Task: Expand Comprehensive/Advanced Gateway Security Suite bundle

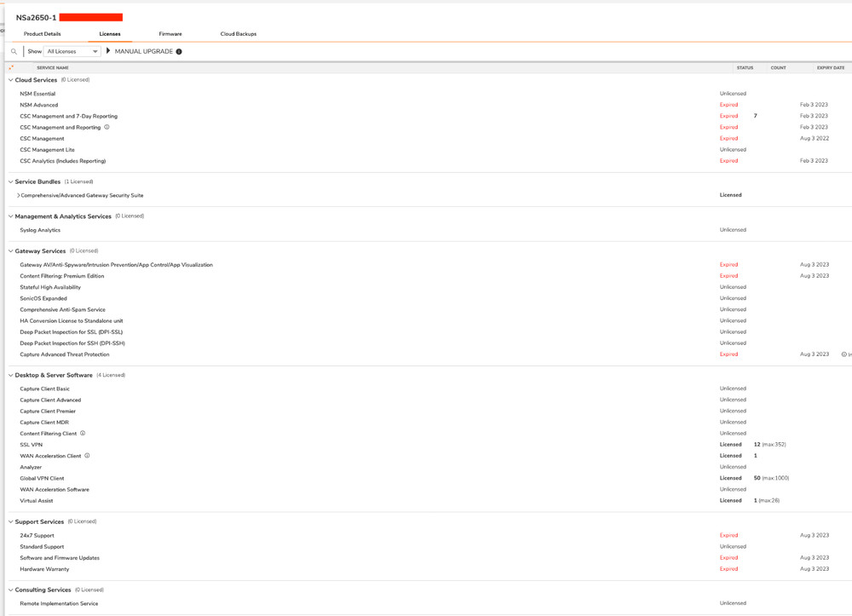Action: coord(18,196)
